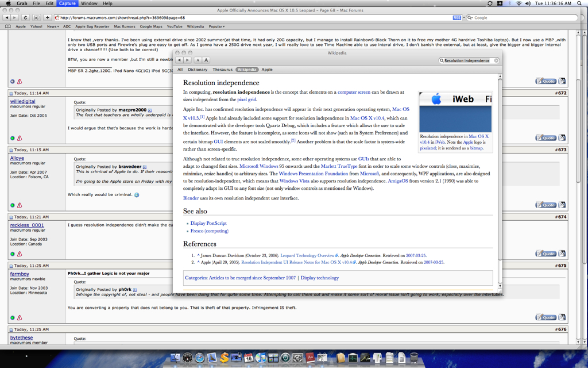Image resolution: width=588 pixels, height=368 pixels.
Task: Report williedigital's post with warning icon
Action: pyautogui.click(x=20, y=138)
